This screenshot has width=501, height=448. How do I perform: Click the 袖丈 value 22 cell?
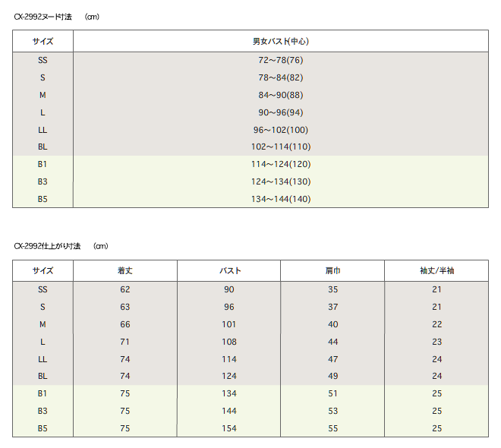[x=436, y=324]
